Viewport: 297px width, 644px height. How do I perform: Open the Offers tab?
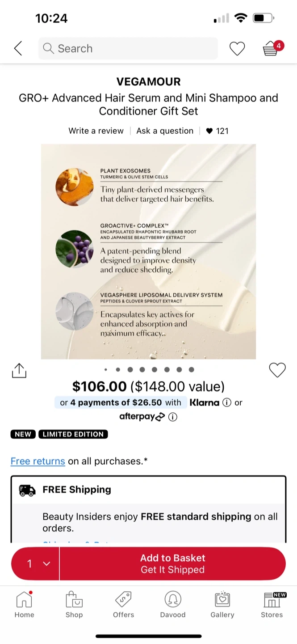tap(123, 605)
